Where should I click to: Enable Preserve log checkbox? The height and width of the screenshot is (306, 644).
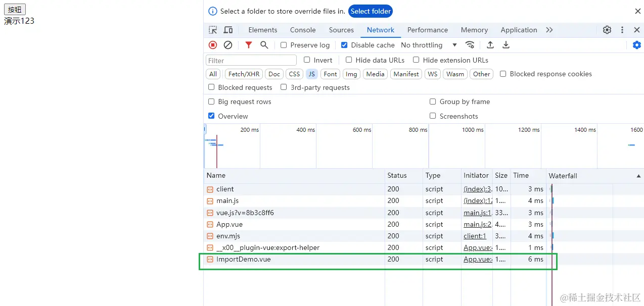click(x=284, y=45)
